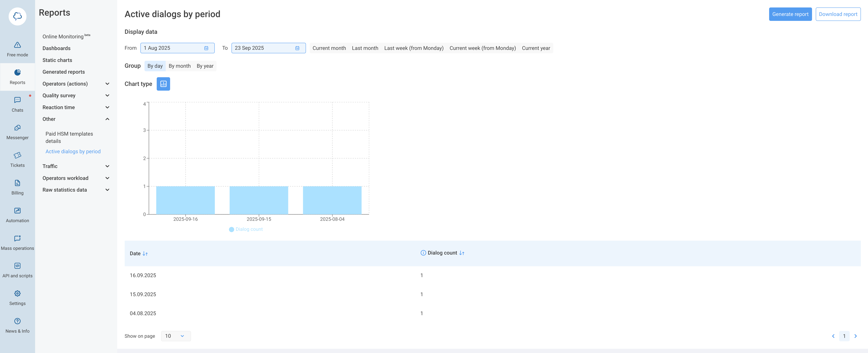Click the 04.08.2025 table row

[492, 314]
